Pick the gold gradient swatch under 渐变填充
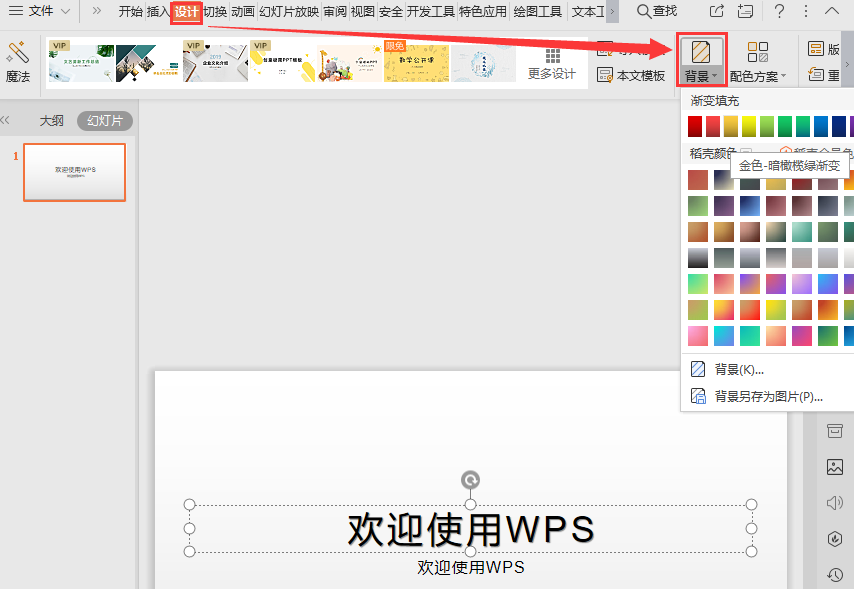Image resolution: width=854 pixels, height=589 pixels. click(x=731, y=126)
